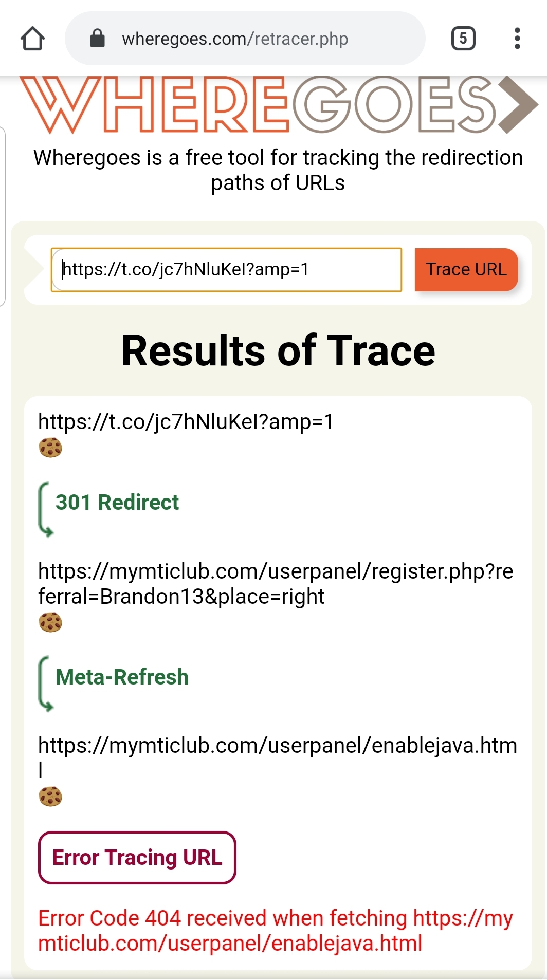Open the tab switcher showing 5 tabs
This screenshot has height=980, width=547.
point(463,39)
